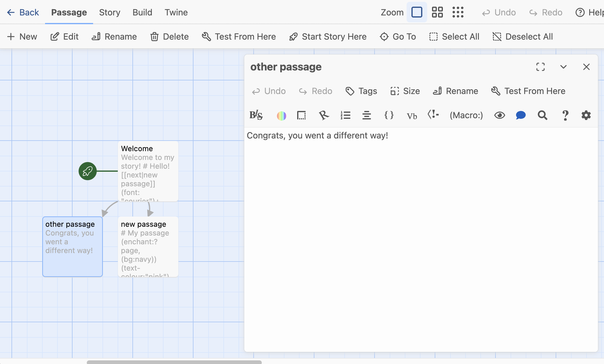Insert an HTML comment
The image size is (604, 364).
click(x=433, y=115)
